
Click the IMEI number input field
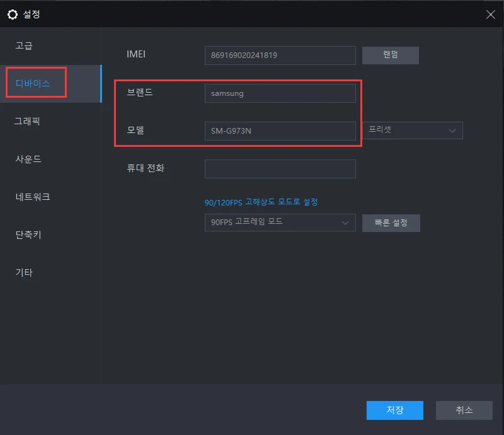280,55
